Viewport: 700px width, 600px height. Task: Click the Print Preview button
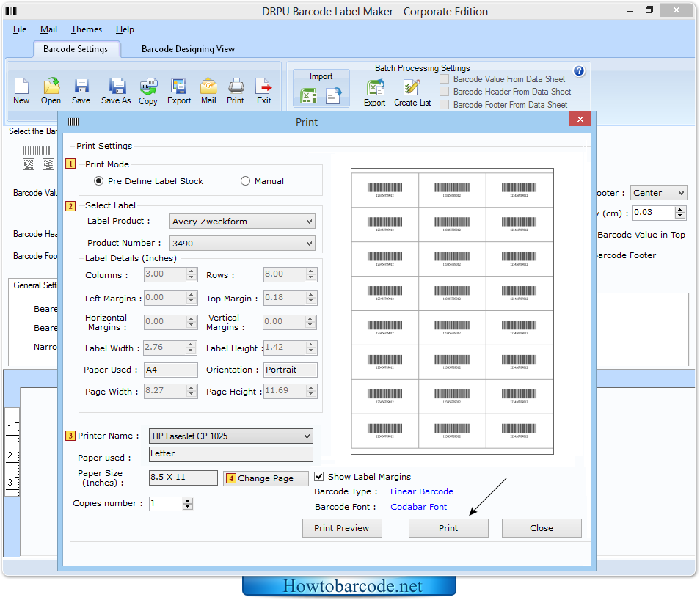tap(342, 528)
